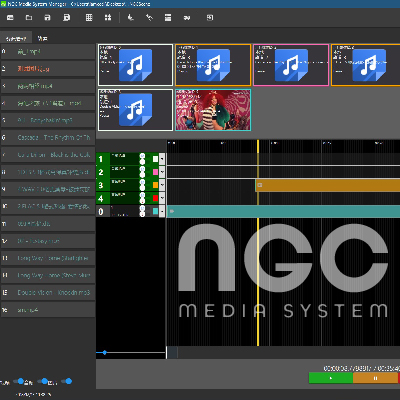The height and width of the screenshot is (400, 400).
Task: Select the mp3 entry in list row 5
Action: coord(48,120)
